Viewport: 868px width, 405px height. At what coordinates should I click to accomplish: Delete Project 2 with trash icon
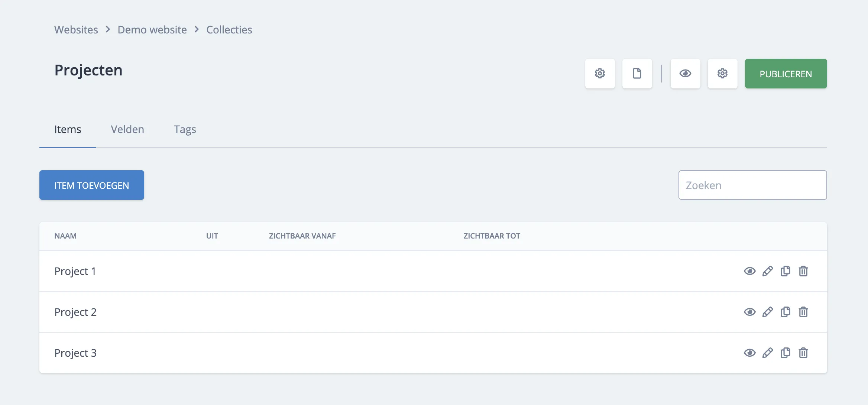803,312
